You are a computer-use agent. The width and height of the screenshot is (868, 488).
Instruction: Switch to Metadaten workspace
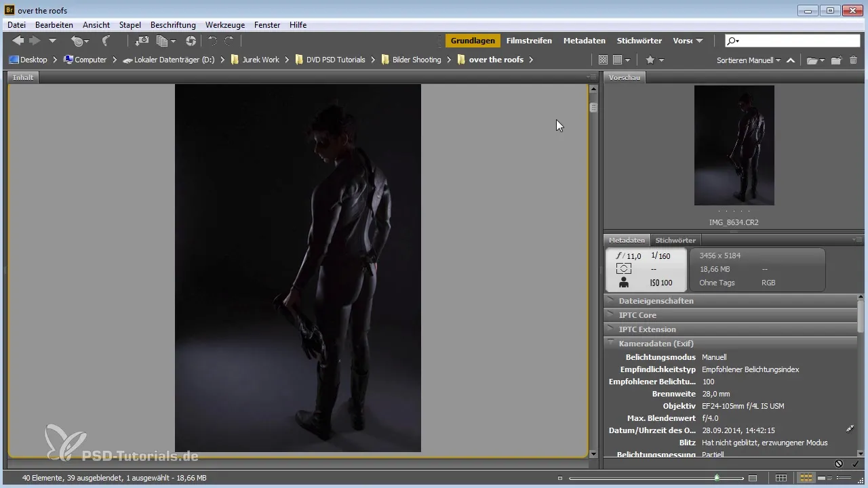pos(584,41)
